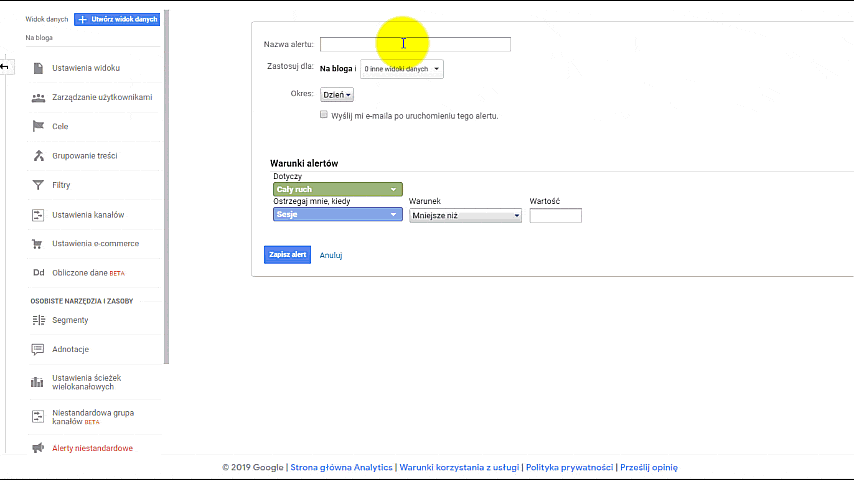Click the Ustawienia widoku document icon

click(x=38, y=68)
